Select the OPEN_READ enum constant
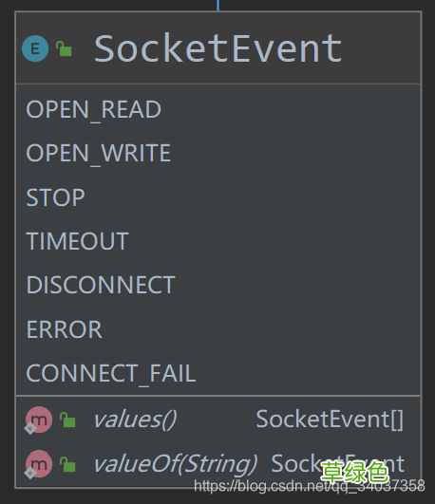Screen dimensions: 435x504 click(94, 109)
